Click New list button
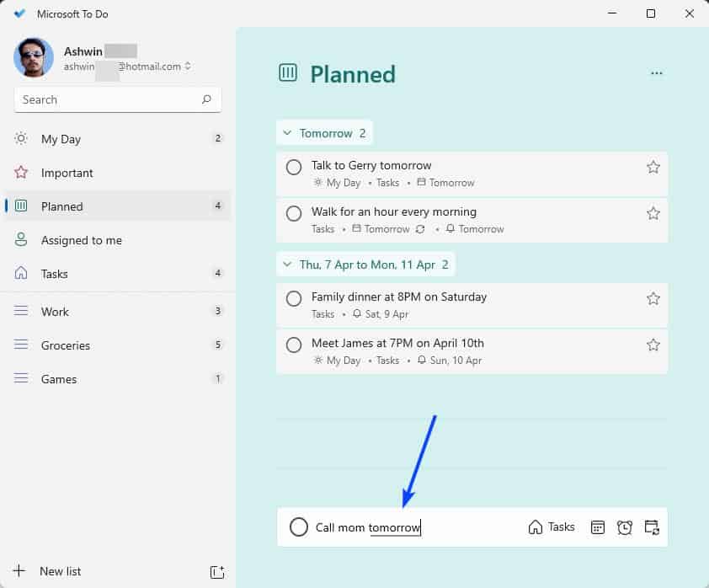Viewport: 709px width, 588px height. click(59, 571)
